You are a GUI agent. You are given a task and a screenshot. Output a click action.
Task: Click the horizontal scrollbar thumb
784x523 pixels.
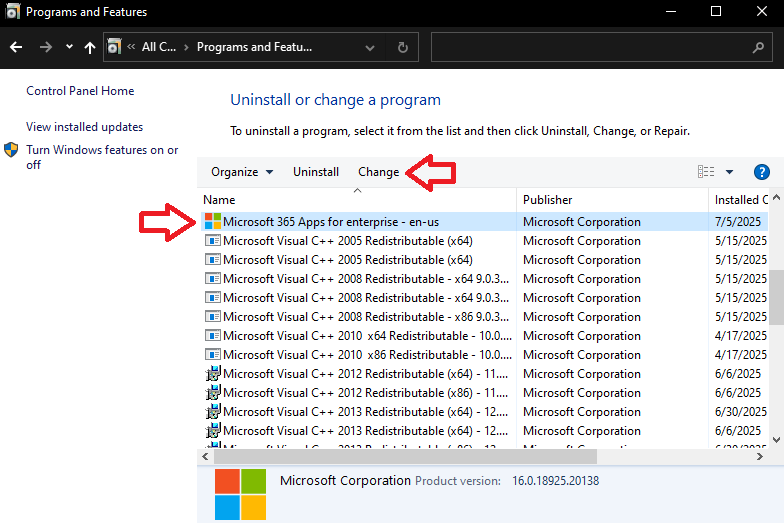[x=406, y=456]
